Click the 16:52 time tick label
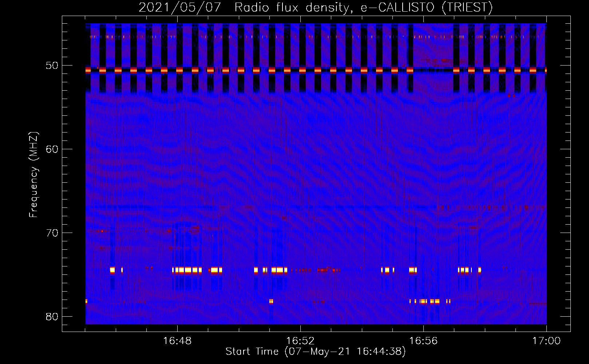The height and width of the screenshot is (364, 589). click(300, 341)
